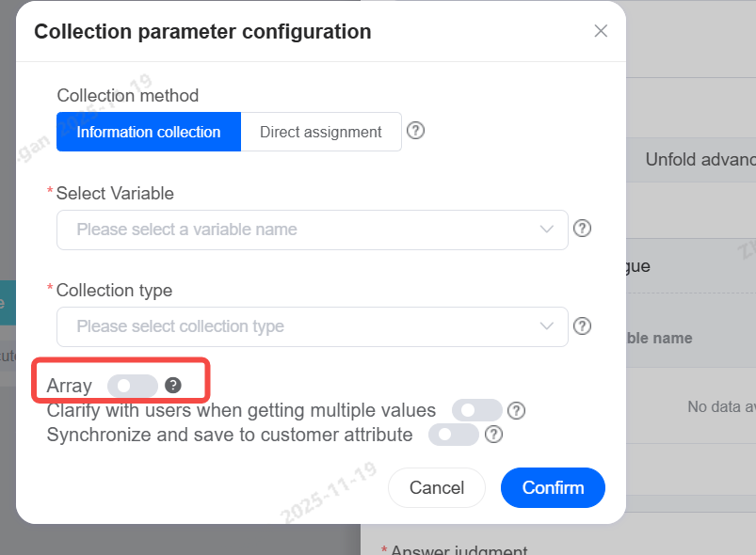
Task: Click help icon next to Direct assignment
Action: click(x=415, y=131)
